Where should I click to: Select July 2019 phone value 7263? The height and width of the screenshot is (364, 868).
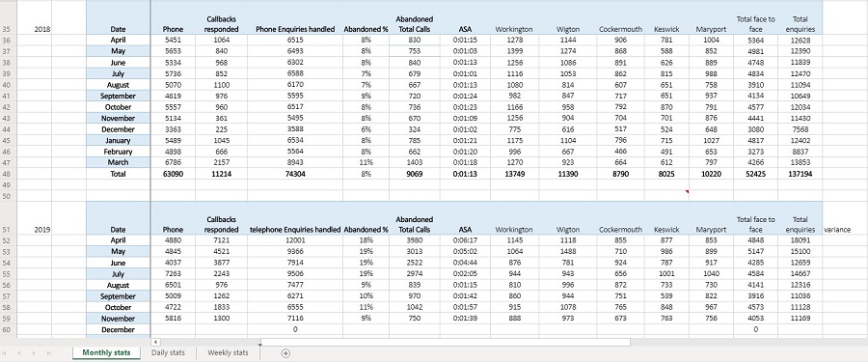pyautogui.click(x=174, y=273)
